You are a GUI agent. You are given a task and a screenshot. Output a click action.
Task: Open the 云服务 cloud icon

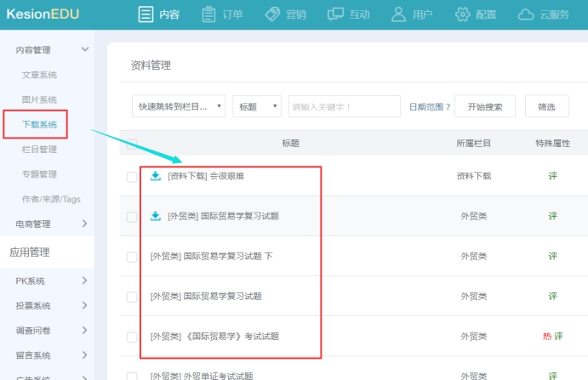526,15
